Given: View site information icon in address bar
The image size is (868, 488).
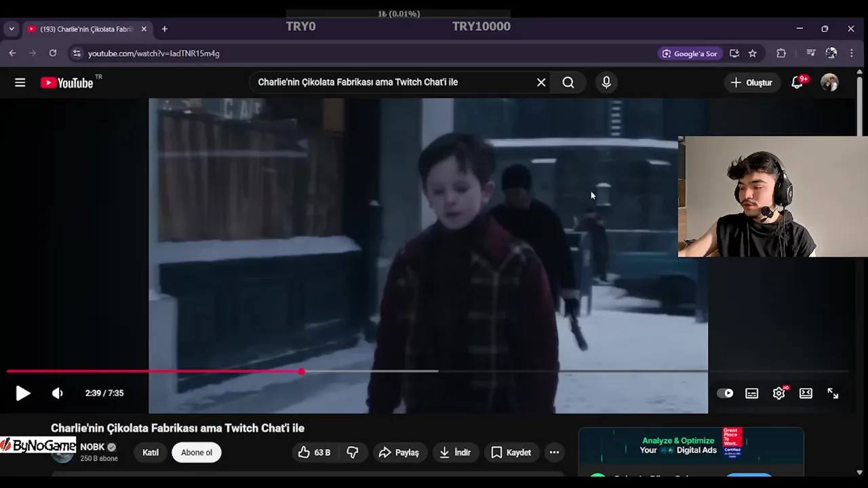Looking at the screenshot, I should [x=77, y=54].
